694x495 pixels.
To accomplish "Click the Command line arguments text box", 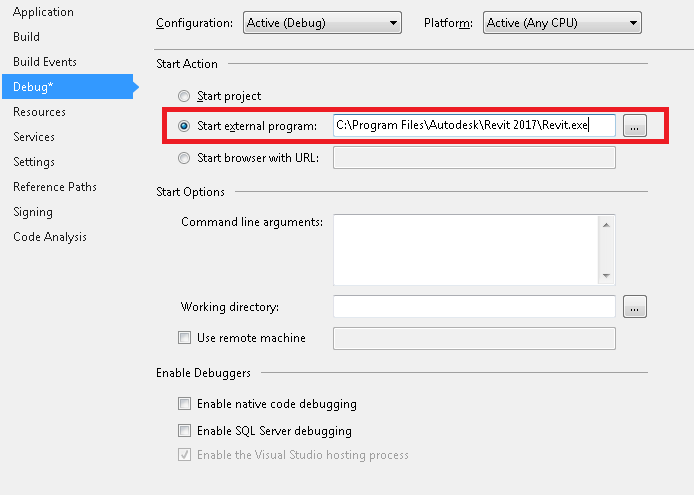I will (x=466, y=249).
